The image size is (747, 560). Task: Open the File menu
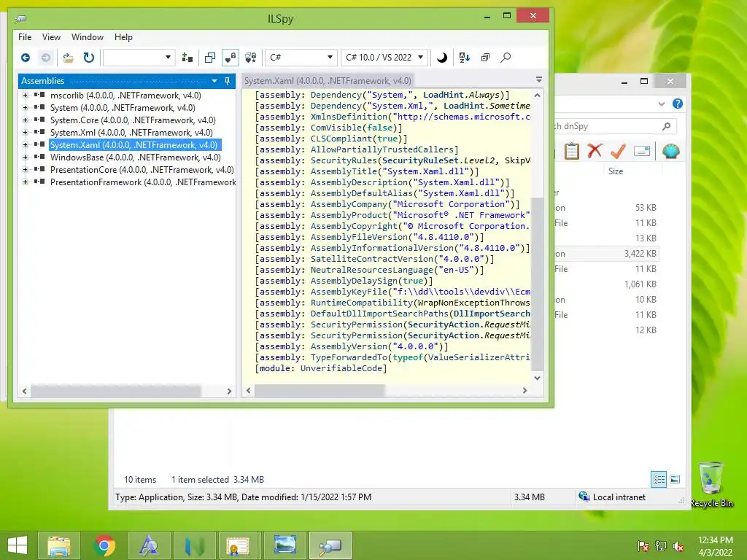(25, 37)
